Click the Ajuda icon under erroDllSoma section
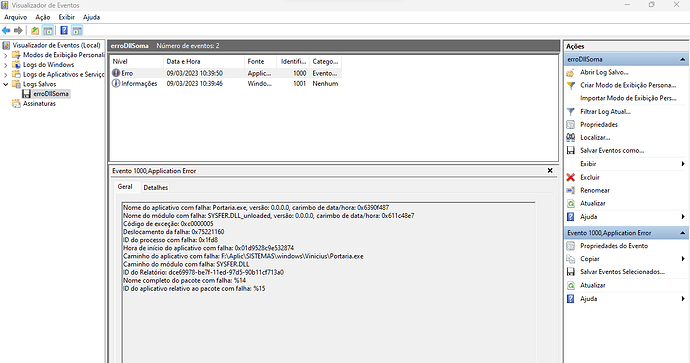This screenshot has height=363, width=690. [571, 216]
